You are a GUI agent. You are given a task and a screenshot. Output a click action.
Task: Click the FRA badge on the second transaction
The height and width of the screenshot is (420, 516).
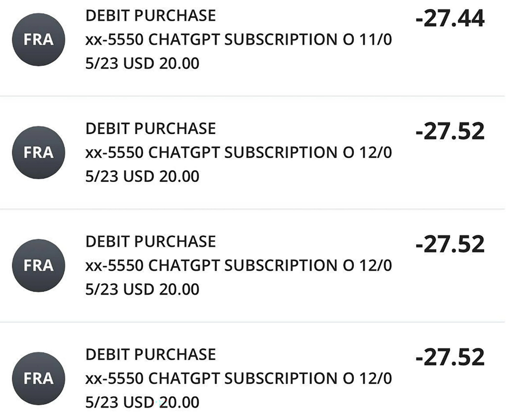tap(39, 152)
